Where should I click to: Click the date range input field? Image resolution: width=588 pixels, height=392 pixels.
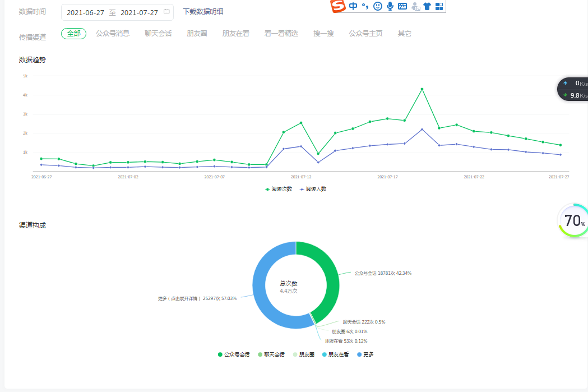112,12
